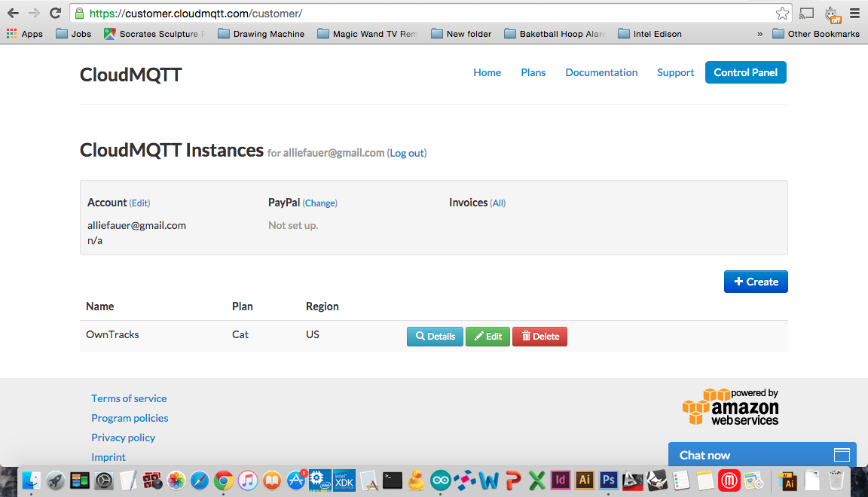Open the Magic Wand TV bookmarks folder

(x=368, y=34)
